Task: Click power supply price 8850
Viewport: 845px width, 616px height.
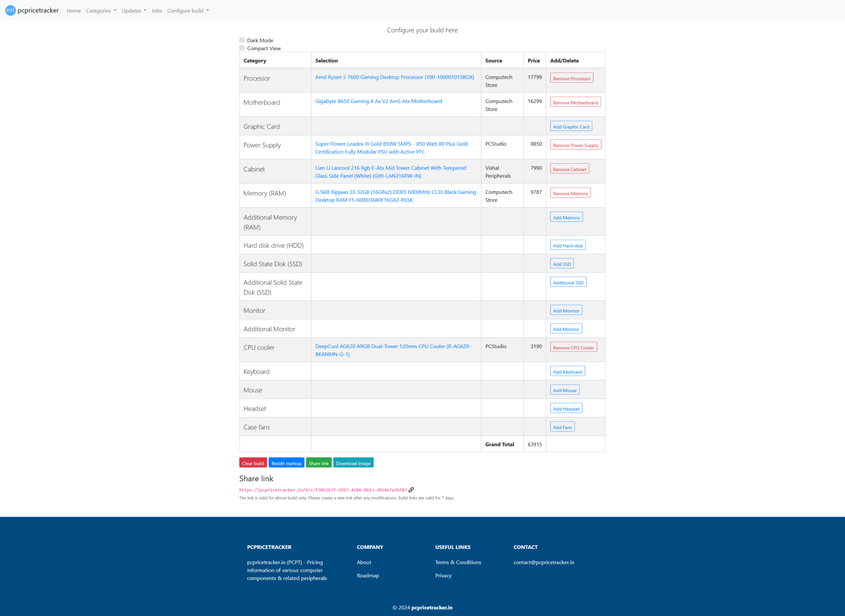Action: click(x=536, y=144)
